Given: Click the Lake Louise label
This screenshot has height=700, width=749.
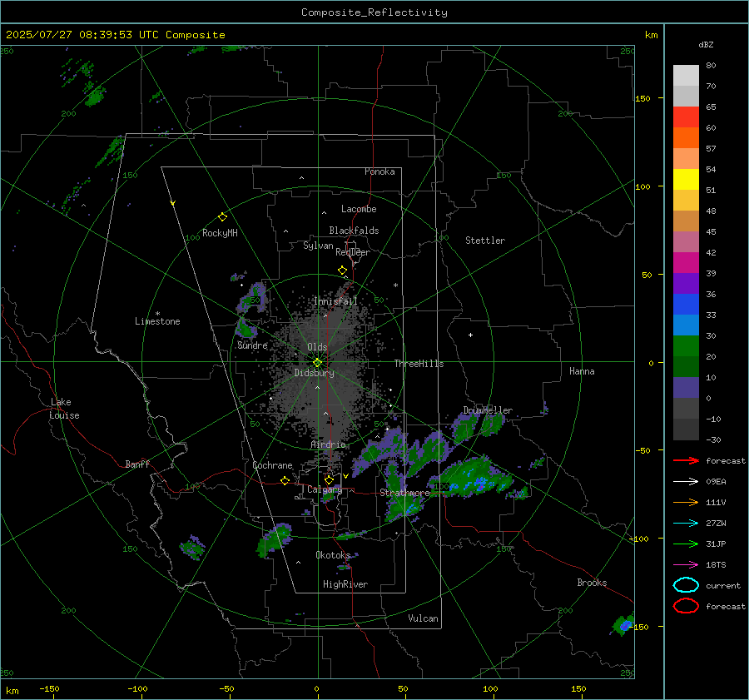Looking at the screenshot, I should click(64, 409).
